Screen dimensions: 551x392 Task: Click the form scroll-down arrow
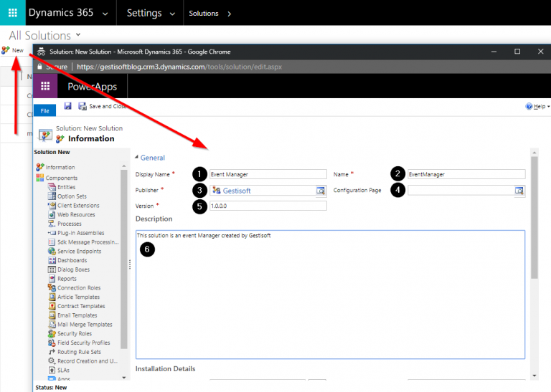pos(534,376)
